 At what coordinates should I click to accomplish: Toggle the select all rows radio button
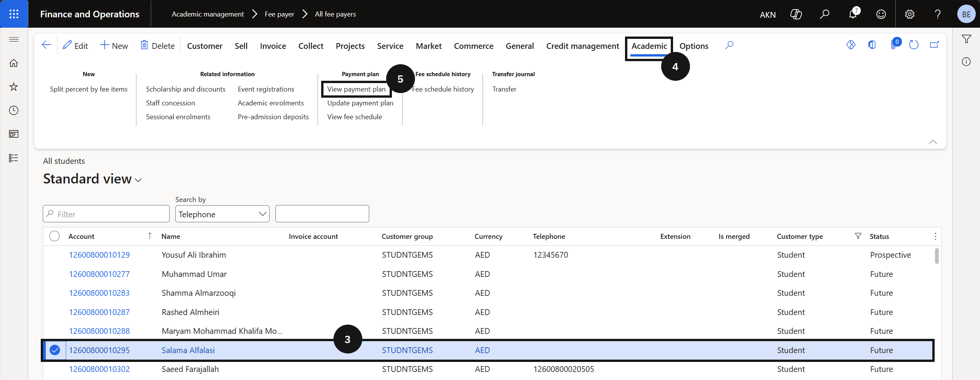click(x=55, y=236)
